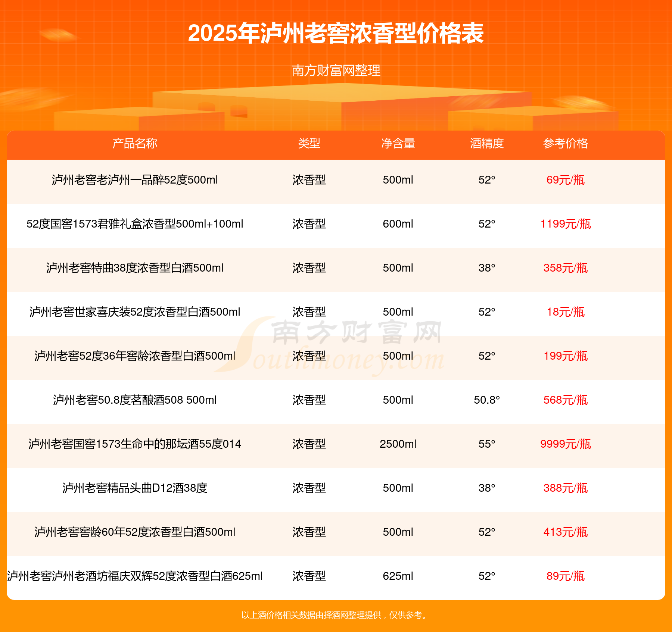This screenshot has width=672, height=632.
Task: Click product name 泸州老窖52度36年窖龄浓香型白酒500ml
Action: (x=135, y=356)
